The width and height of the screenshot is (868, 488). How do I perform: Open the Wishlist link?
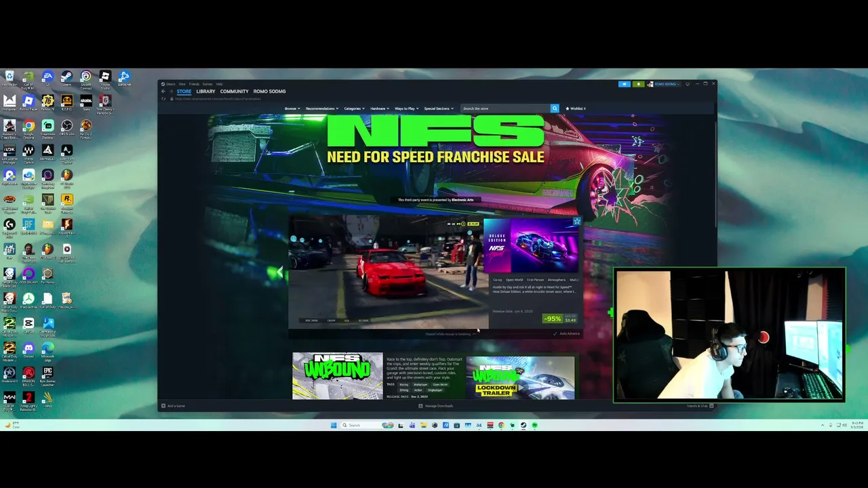click(576, 108)
